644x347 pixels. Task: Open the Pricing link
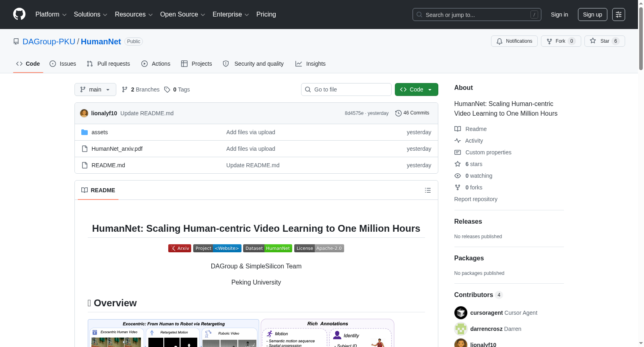(x=266, y=15)
